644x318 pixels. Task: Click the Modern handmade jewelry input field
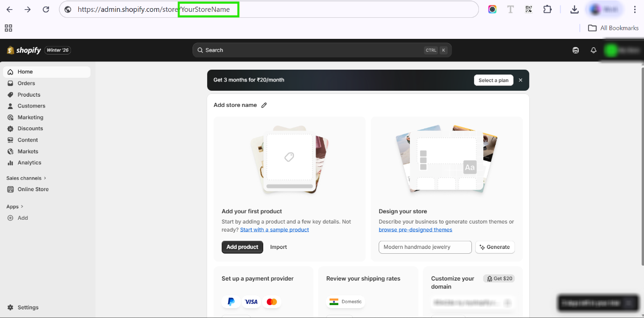(425, 247)
